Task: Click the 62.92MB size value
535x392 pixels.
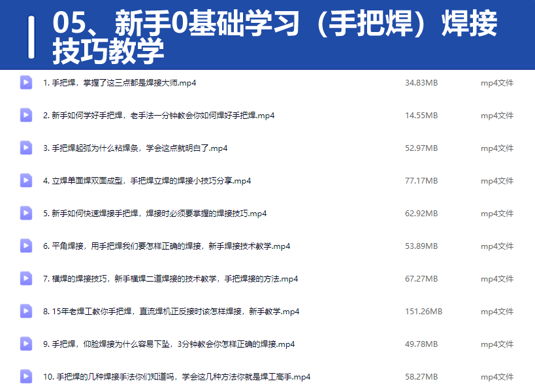Action: 421,214
